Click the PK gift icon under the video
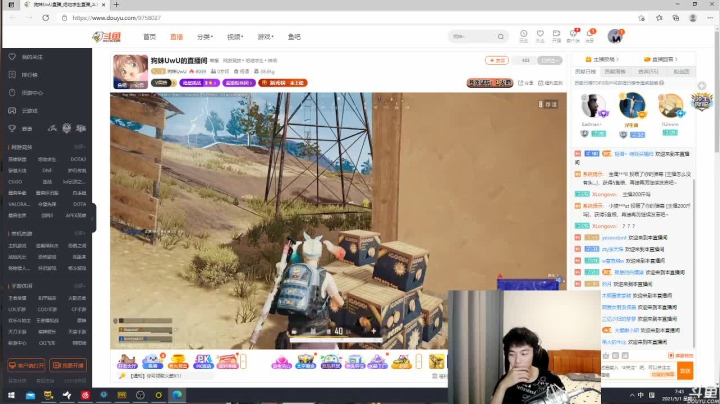 203,361
